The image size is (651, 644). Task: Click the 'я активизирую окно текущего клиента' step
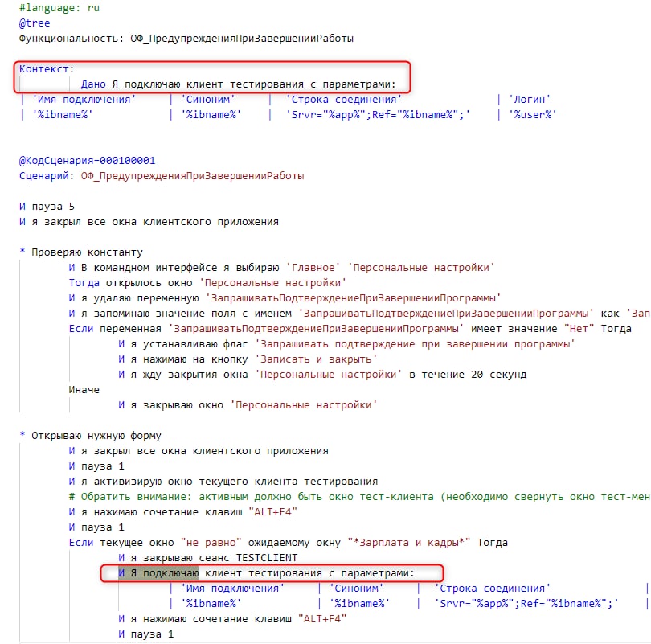pos(223,482)
